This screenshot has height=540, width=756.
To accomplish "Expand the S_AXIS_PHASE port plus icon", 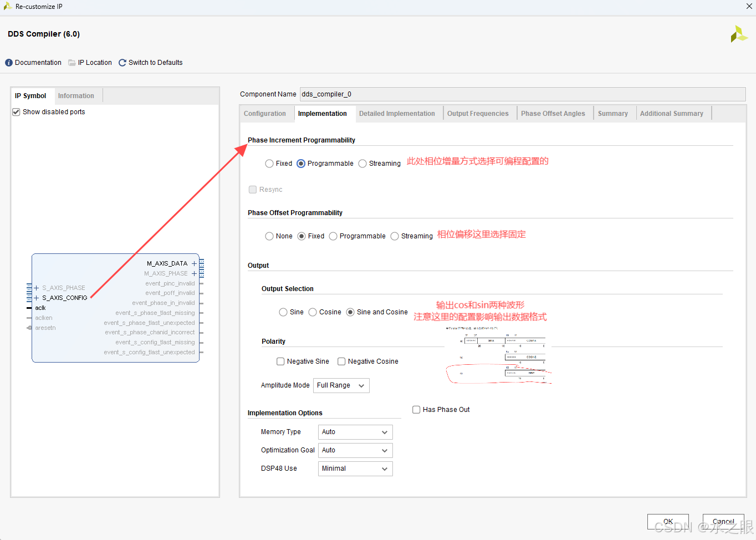I will pos(37,288).
